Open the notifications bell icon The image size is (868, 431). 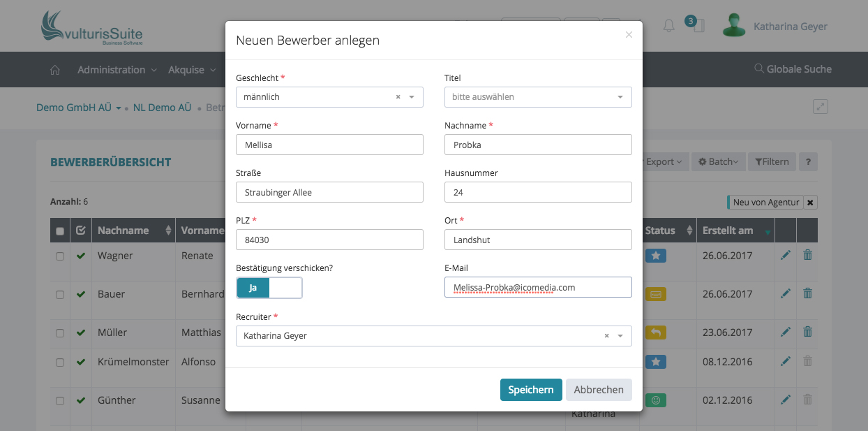[668, 27]
